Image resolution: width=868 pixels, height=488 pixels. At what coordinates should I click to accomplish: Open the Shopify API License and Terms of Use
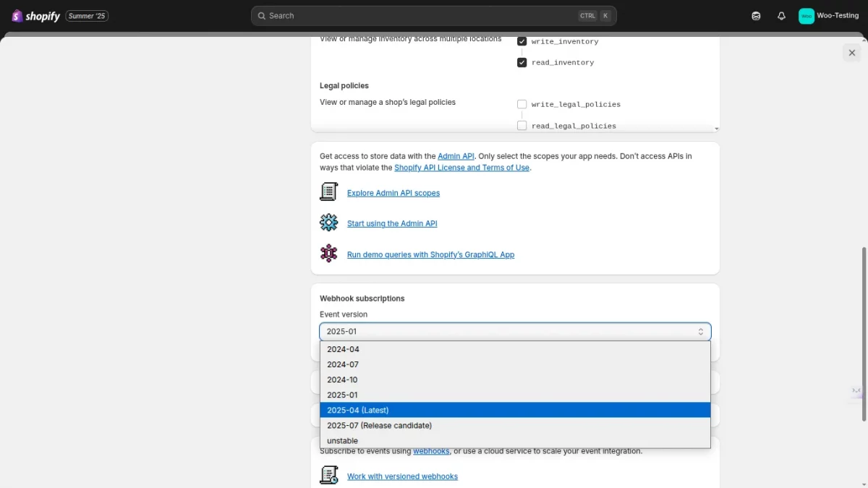point(461,167)
